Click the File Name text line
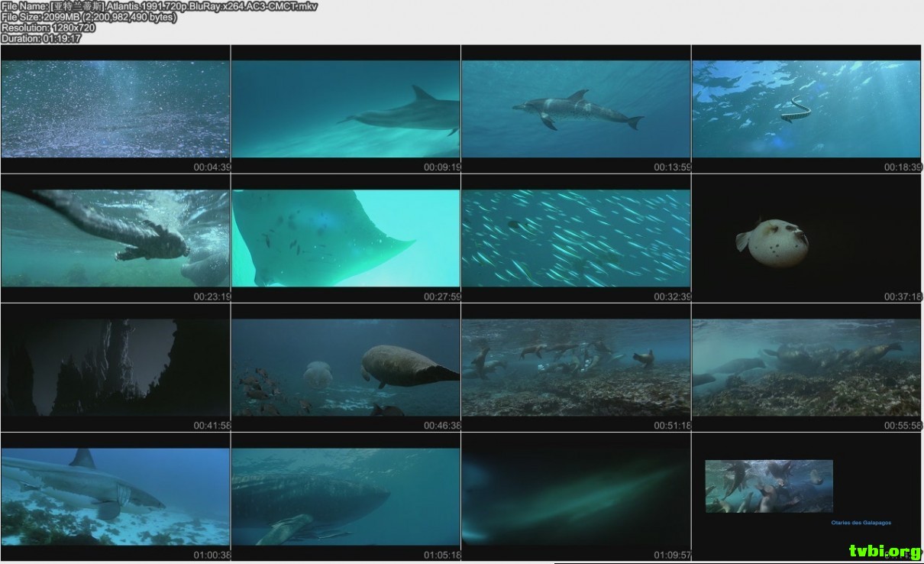 [159, 6]
